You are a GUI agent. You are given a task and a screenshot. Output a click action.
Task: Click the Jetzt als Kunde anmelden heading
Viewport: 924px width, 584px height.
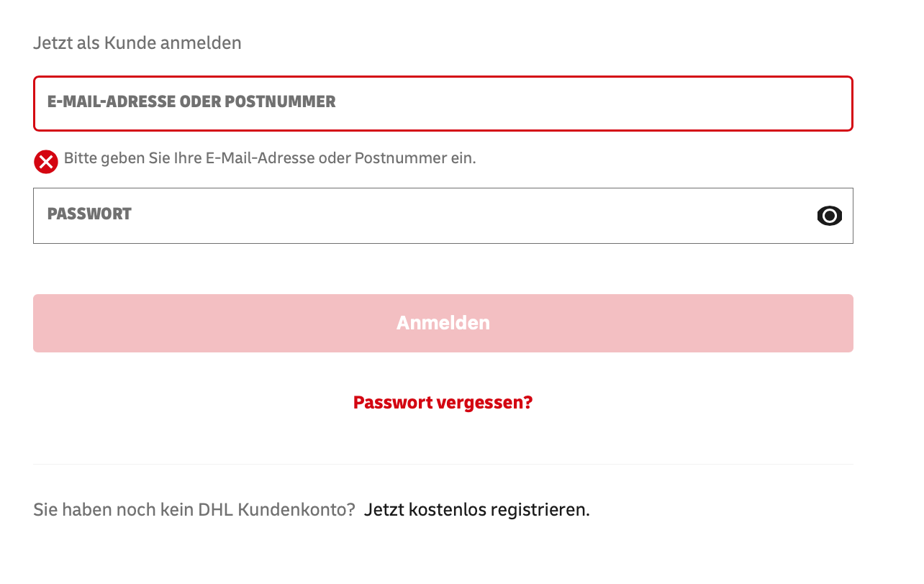tap(137, 42)
